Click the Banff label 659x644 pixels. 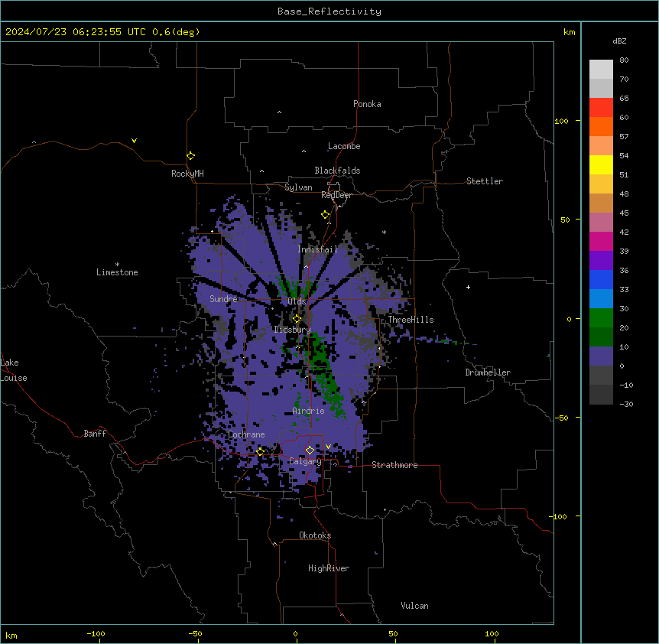click(95, 434)
